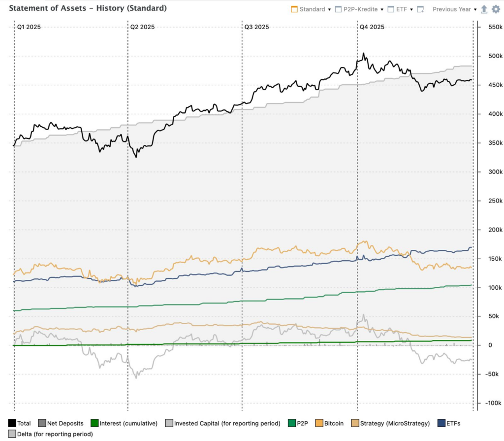
Task: Switch to the ETF view tab
Action: click(402, 9)
